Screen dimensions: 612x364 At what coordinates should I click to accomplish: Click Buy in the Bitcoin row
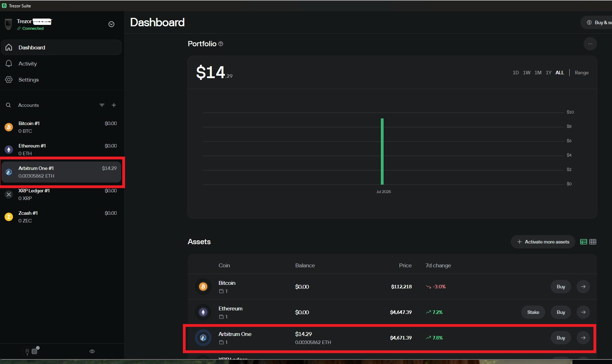coord(561,287)
